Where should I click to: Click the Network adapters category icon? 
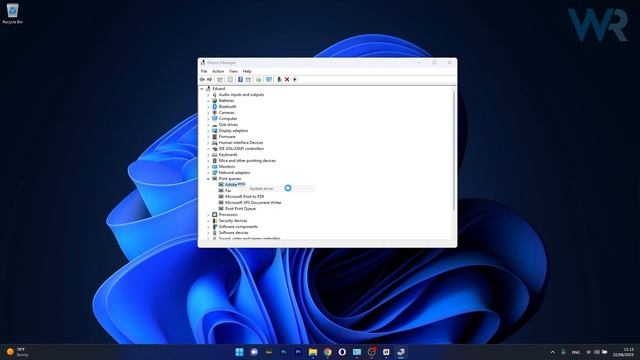215,173
